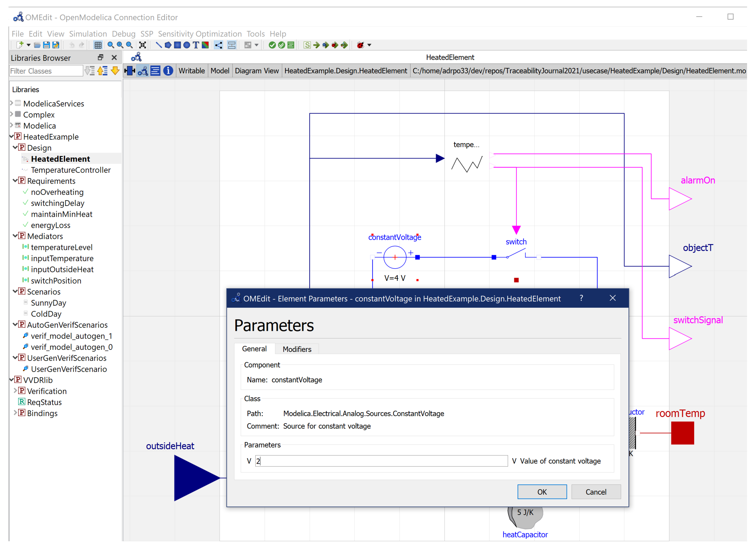Open the Simulation menu

[88, 34]
